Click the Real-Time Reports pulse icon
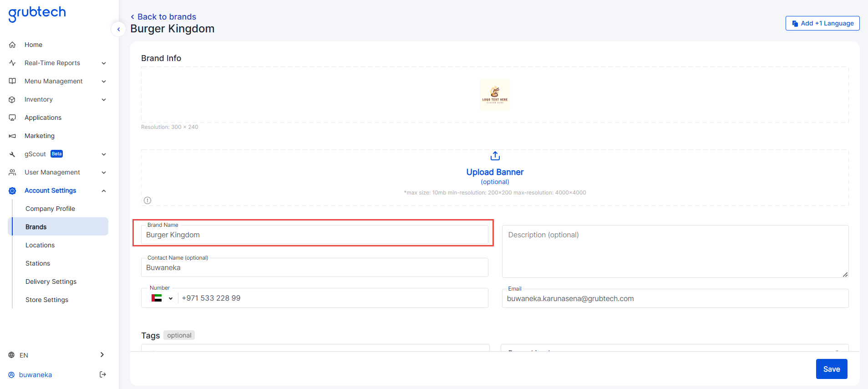868x389 pixels. click(12, 63)
